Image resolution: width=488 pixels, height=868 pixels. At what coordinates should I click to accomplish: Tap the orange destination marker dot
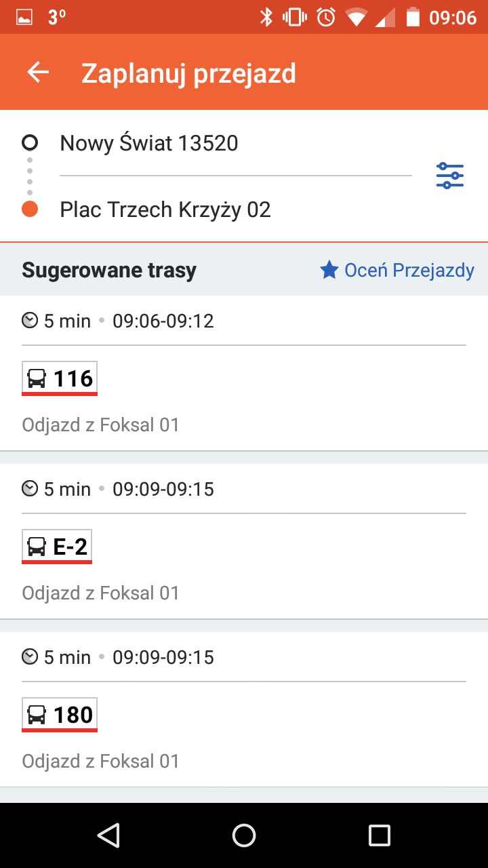point(29,209)
